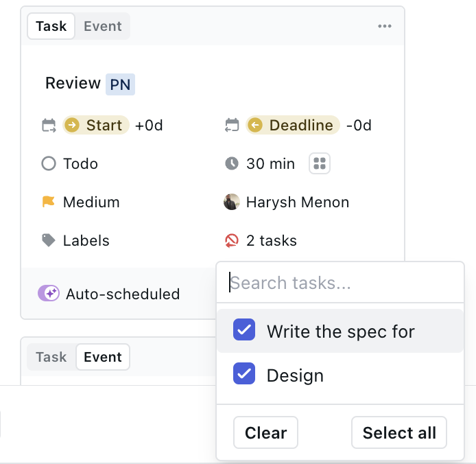
Task: Click the Start date calendar icon
Action: [49, 126]
